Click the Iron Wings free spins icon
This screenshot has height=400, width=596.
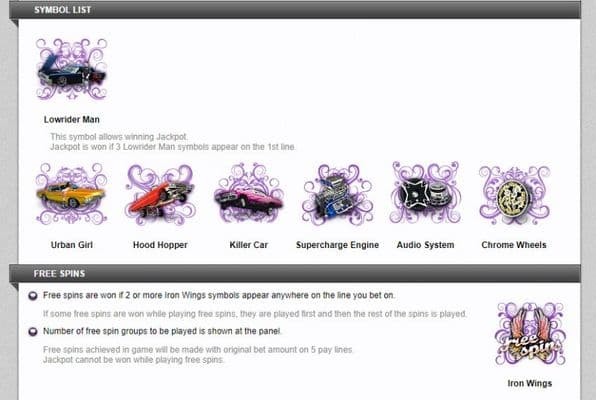click(530, 334)
